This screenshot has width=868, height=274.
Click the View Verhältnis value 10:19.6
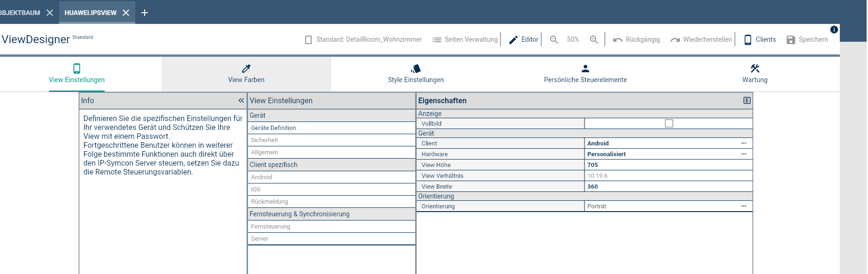(x=668, y=176)
